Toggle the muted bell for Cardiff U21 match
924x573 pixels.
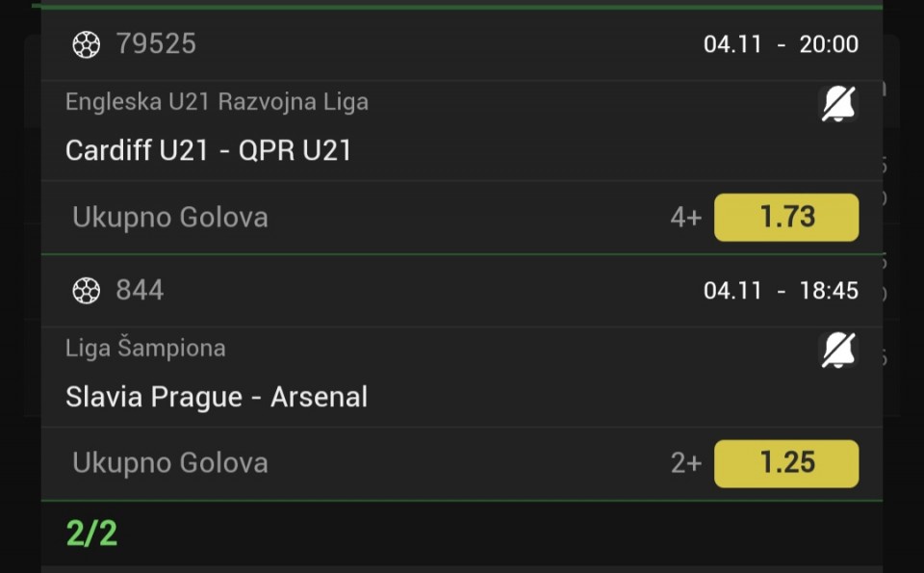837,103
